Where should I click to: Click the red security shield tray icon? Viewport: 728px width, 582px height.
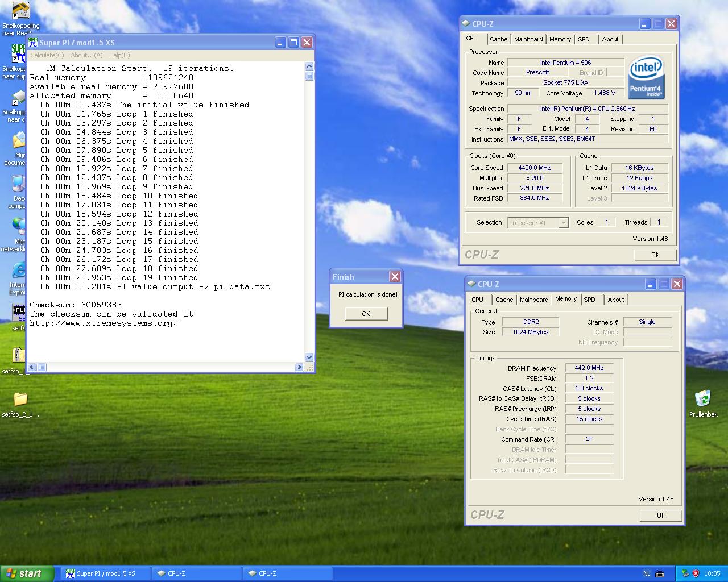point(696,573)
